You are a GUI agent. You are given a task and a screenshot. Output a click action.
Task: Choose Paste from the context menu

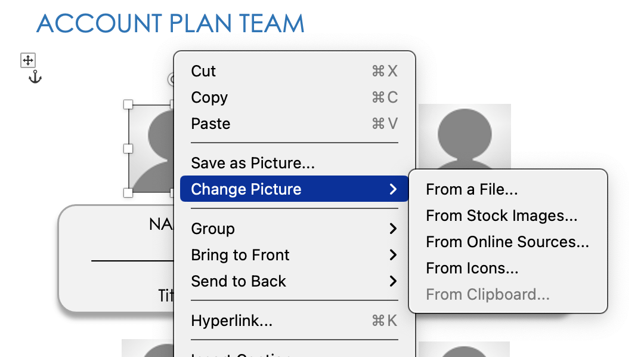pos(210,124)
